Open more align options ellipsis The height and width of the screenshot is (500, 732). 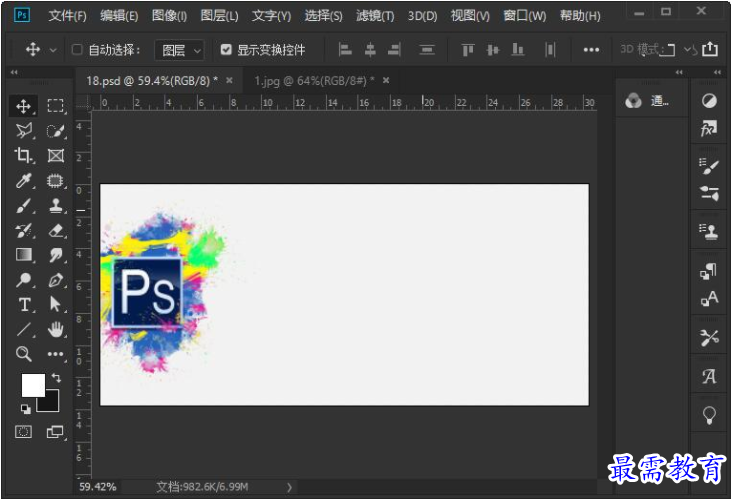coord(591,50)
